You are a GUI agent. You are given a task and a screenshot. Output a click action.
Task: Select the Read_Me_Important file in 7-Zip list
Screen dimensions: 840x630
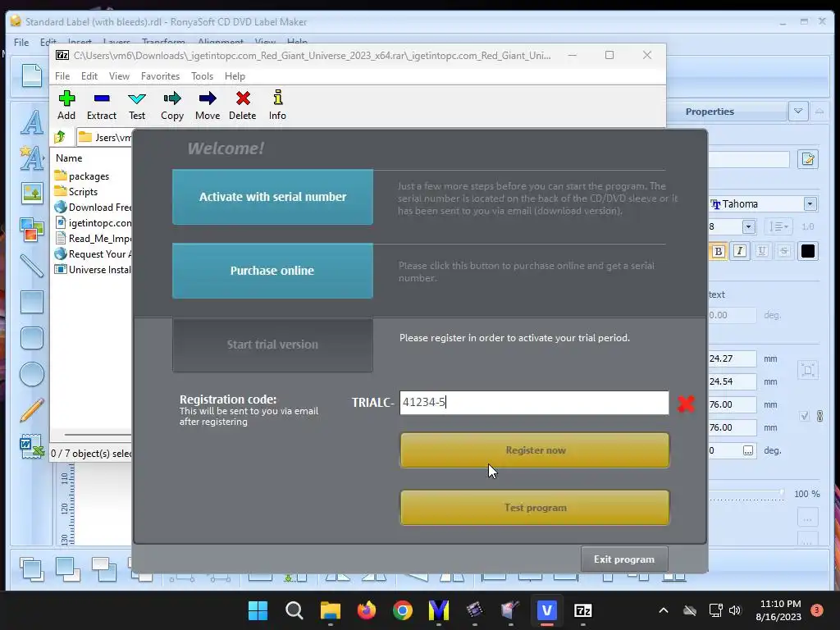(x=94, y=239)
